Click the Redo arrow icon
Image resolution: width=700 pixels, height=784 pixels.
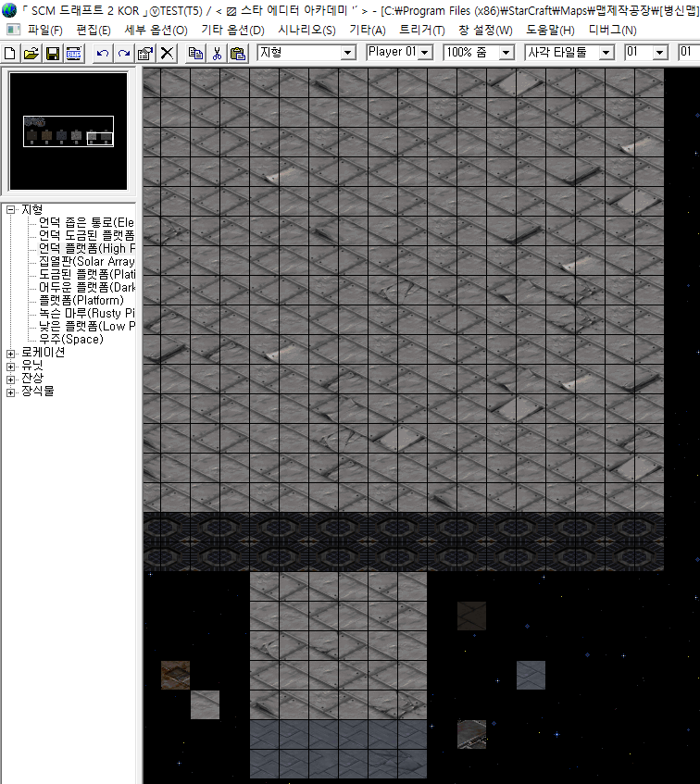[123, 53]
